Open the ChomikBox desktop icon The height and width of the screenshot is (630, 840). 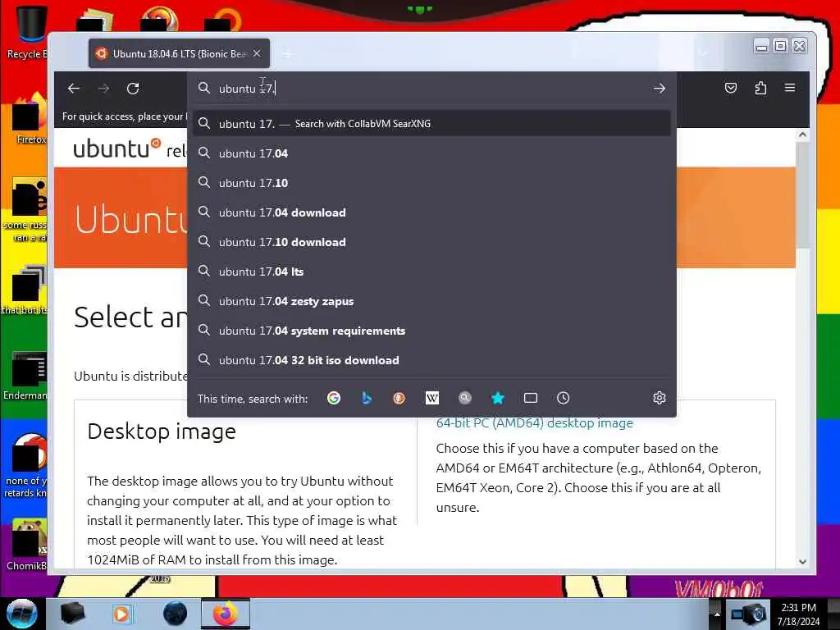tap(27, 545)
